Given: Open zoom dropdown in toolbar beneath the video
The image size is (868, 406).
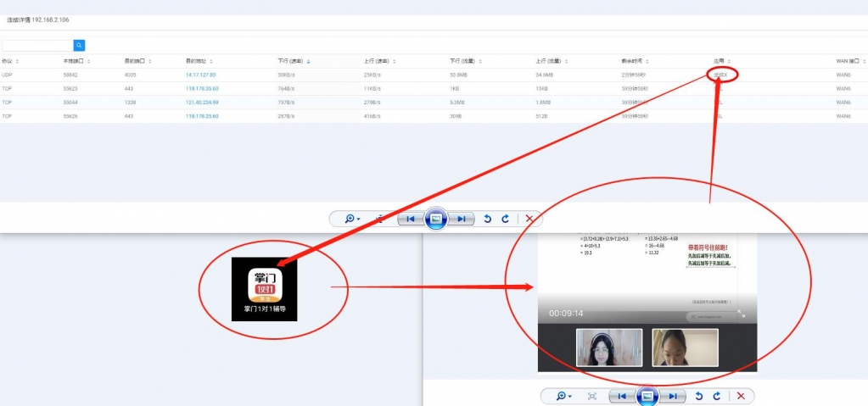Looking at the screenshot, I should click(563, 396).
